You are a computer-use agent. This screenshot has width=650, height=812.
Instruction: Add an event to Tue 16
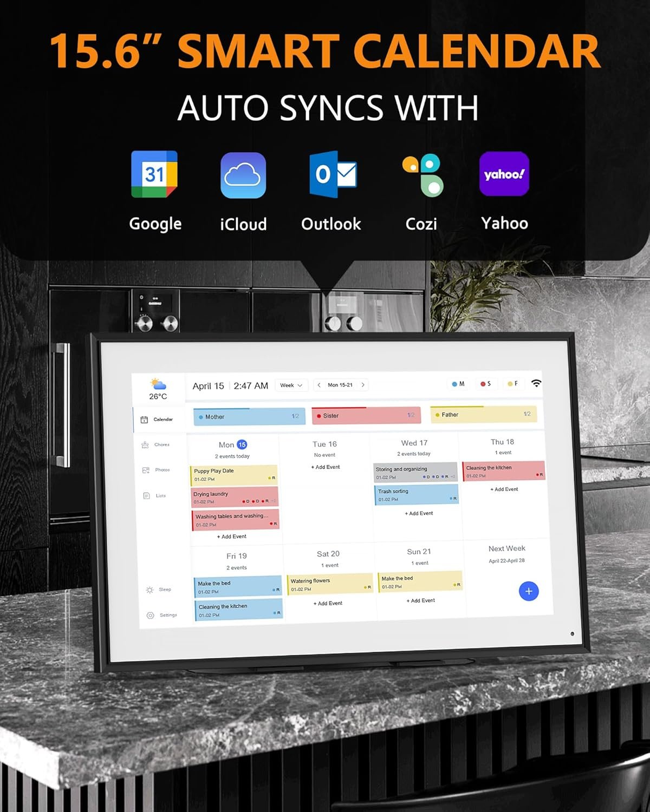(324, 467)
